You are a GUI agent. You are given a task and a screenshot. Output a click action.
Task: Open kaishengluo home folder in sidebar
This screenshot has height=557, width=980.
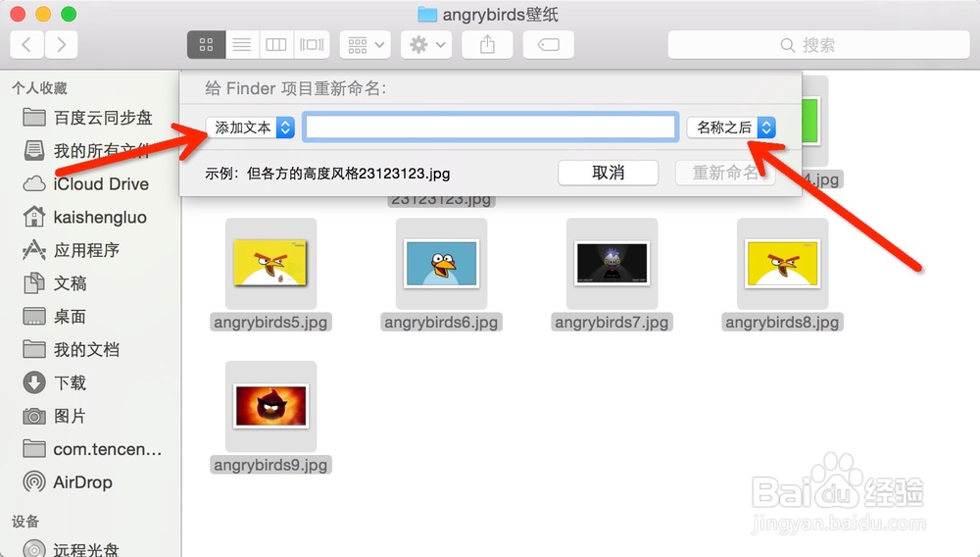pos(85,217)
